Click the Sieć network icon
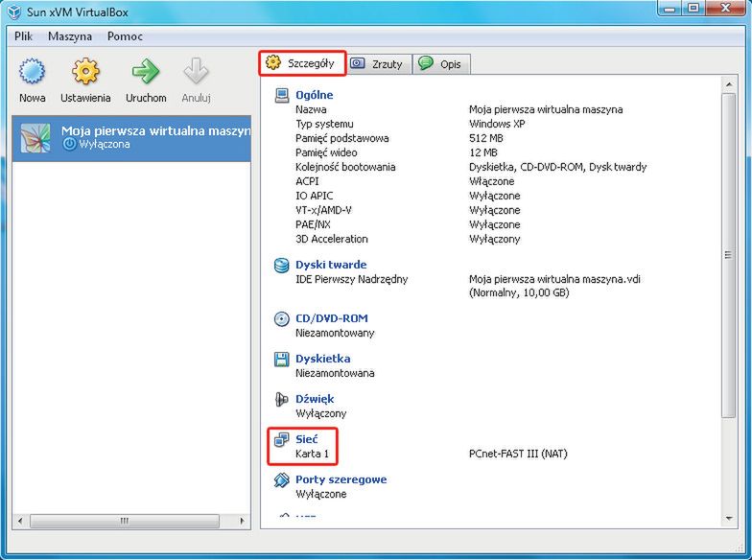Screen dimensions: 752x560 [x=282, y=439]
